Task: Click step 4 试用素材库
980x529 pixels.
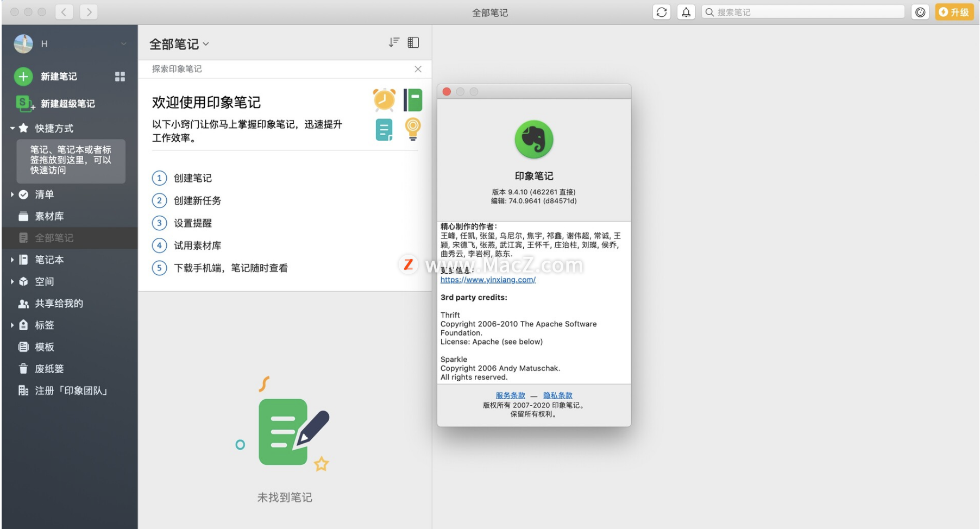Action: click(198, 245)
